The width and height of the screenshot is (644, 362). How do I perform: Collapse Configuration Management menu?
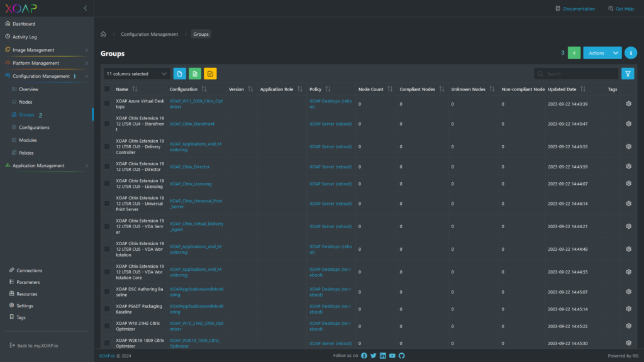47,76
